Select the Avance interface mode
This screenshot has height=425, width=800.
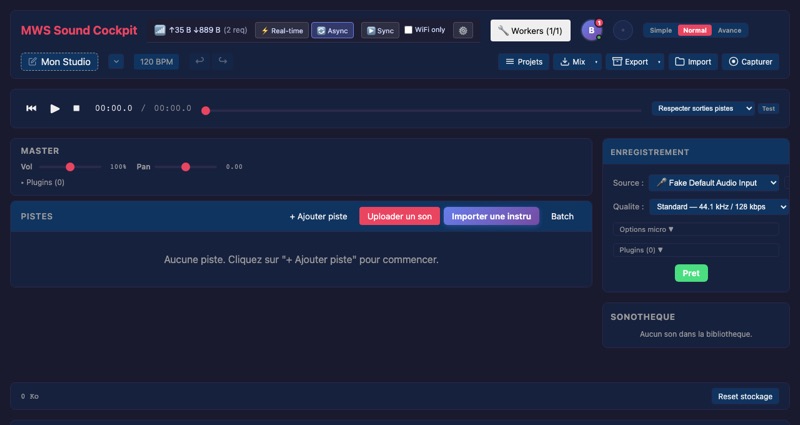(x=729, y=31)
